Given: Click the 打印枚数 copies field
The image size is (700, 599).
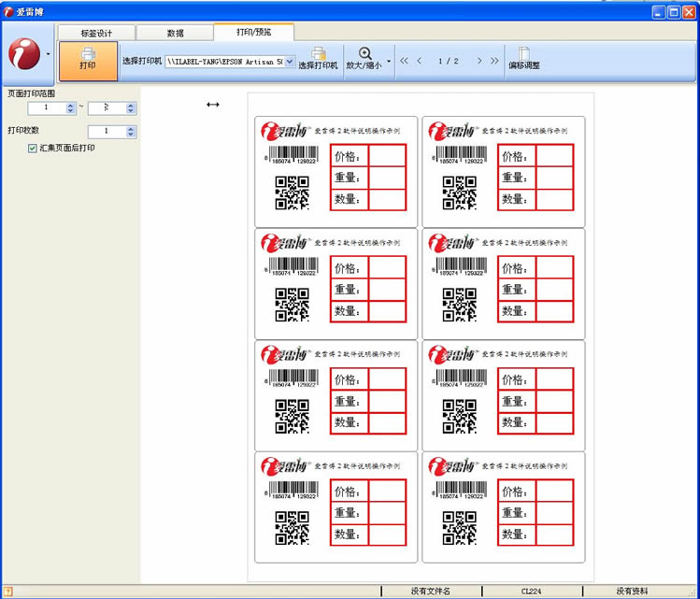Looking at the screenshot, I should [107, 132].
